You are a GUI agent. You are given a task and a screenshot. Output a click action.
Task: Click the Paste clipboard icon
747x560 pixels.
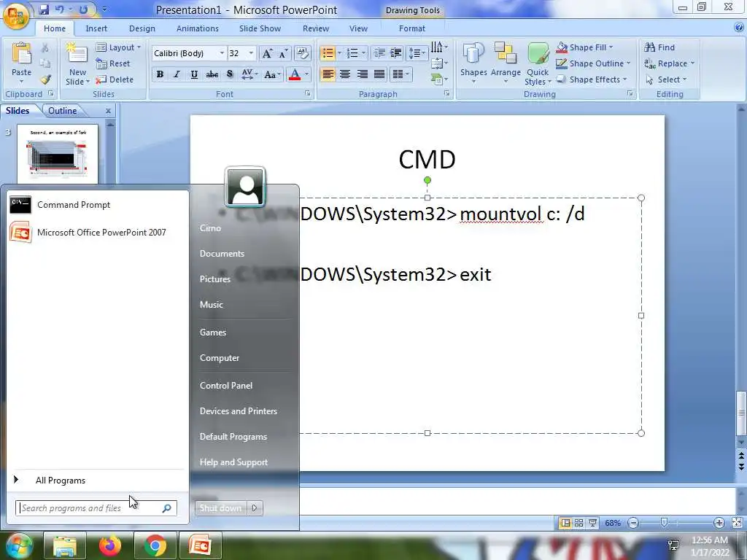click(21, 54)
